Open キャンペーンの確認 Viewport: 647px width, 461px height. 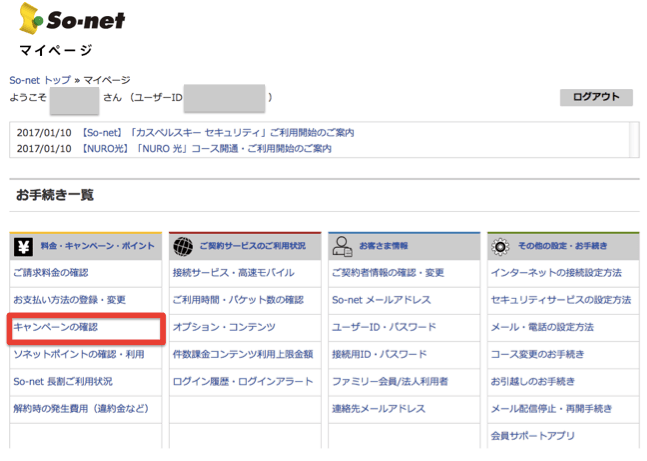click(x=55, y=327)
